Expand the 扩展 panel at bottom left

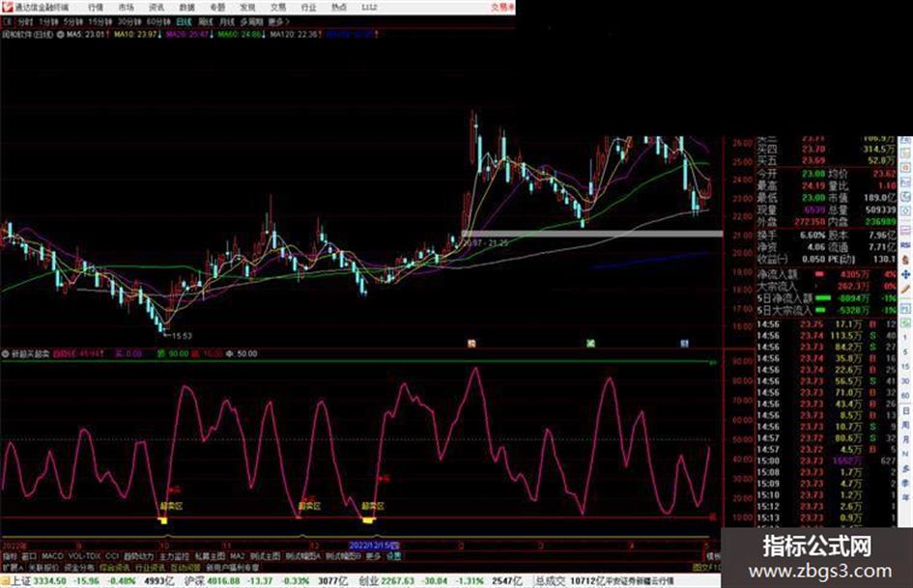pyautogui.click(x=13, y=567)
